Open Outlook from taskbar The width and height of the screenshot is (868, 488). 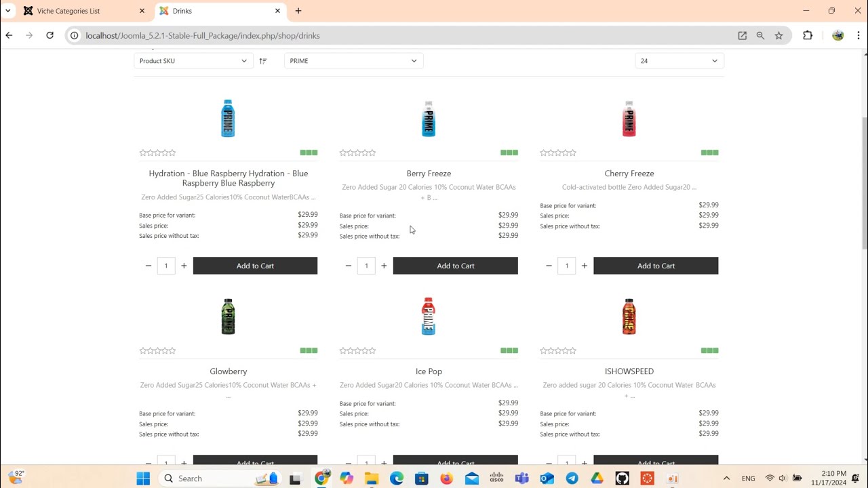coord(547,479)
